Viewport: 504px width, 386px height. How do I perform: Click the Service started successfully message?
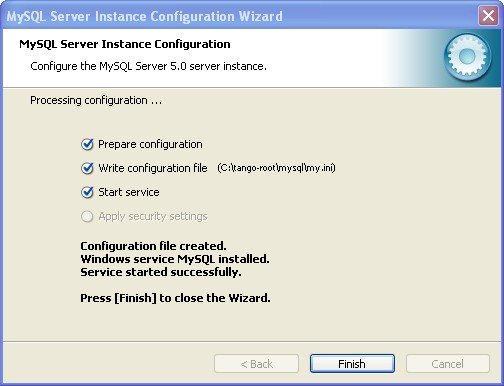pos(161,272)
